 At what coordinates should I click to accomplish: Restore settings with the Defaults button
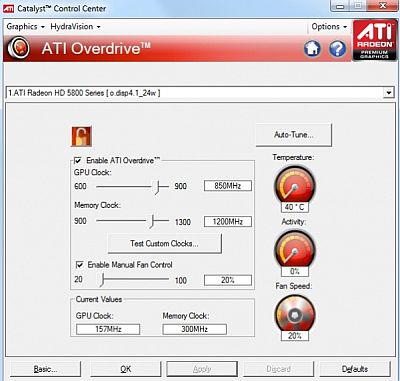355,369
